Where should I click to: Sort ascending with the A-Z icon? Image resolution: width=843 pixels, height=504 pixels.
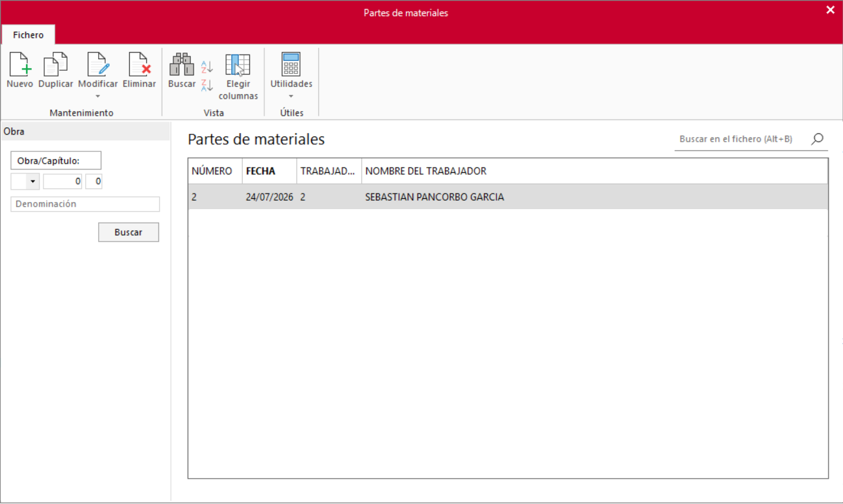pos(207,66)
